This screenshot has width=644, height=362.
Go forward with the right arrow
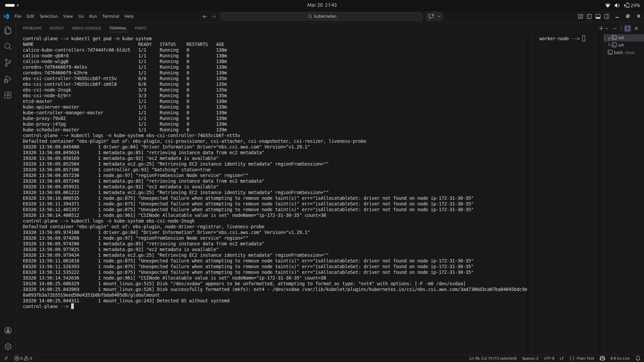pos(214,16)
